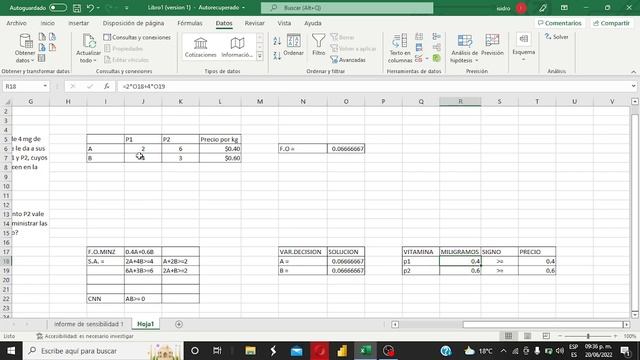Click the pen drawing mode icon in the title bar
This screenshot has width=640, height=360.
[542, 8]
